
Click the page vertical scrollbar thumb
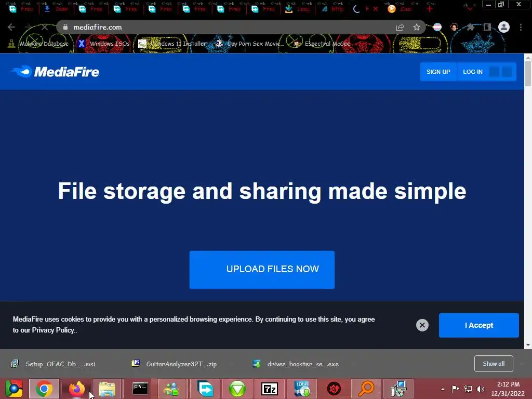pyautogui.click(x=528, y=74)
